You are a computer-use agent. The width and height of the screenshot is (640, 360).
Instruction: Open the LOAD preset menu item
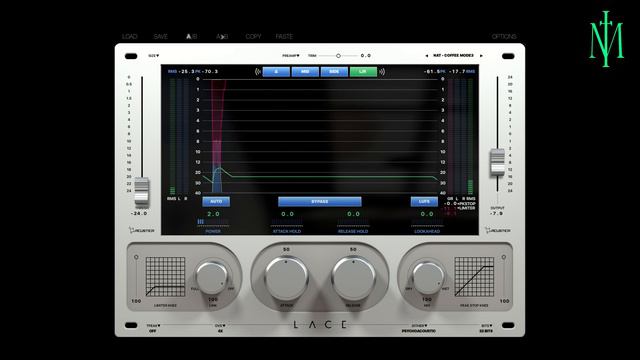click(x=129, y=36)
